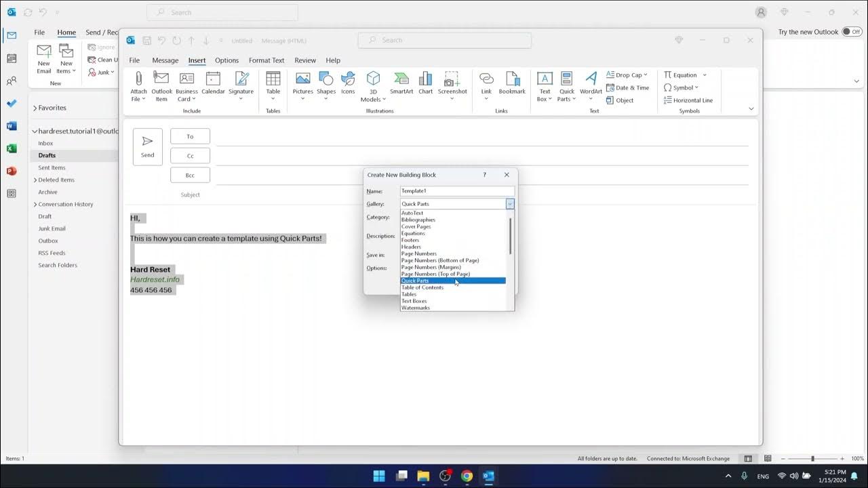Switch to the Review tab

click(x=305, y=60)
